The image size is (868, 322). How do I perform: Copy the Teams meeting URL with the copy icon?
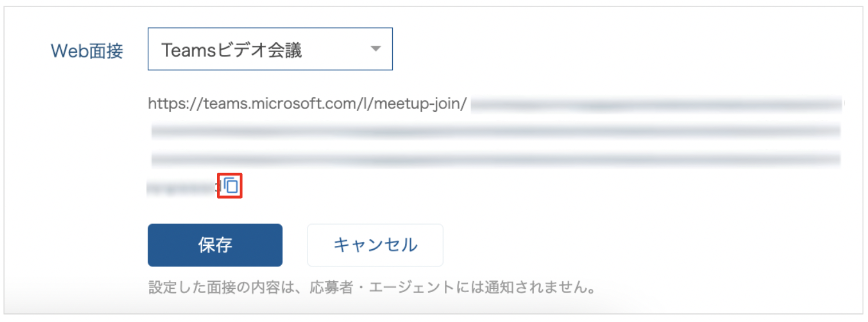(231, 185)
